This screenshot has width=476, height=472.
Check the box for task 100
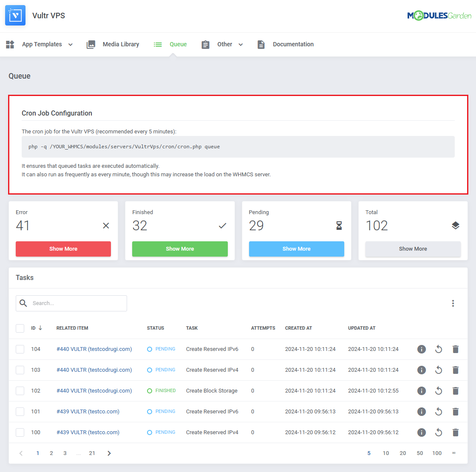pos(20,432)
